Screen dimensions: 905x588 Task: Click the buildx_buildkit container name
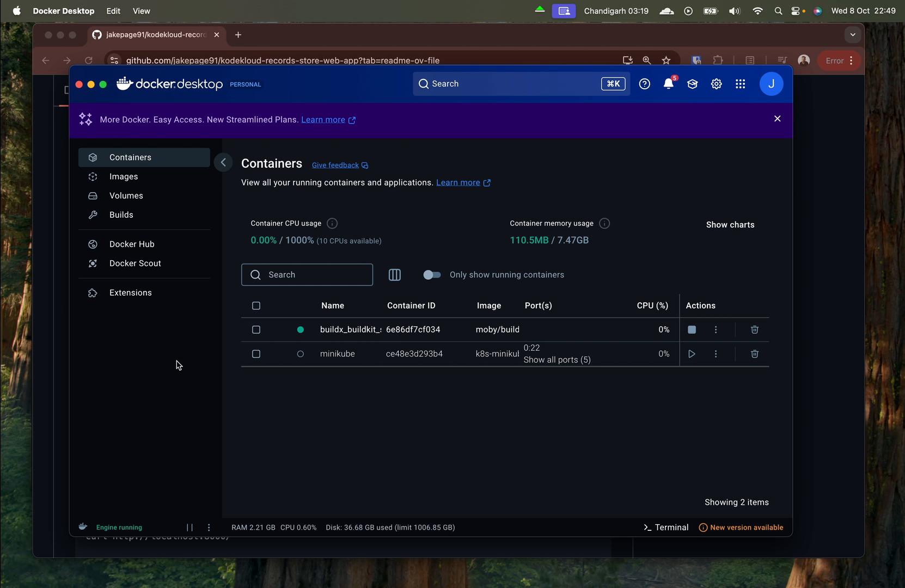pyautogui.click(x=351, y=329)
